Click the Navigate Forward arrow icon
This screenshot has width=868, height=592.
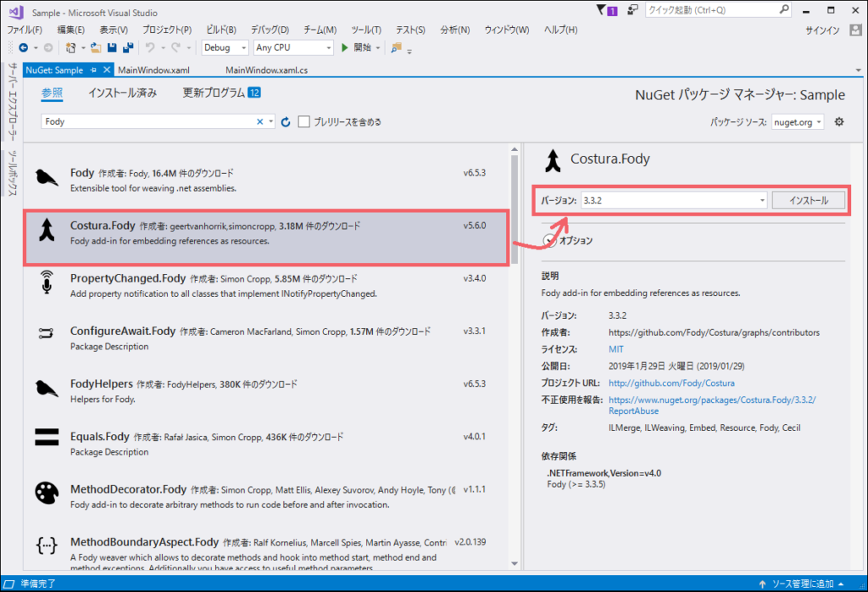click(48, 48)
